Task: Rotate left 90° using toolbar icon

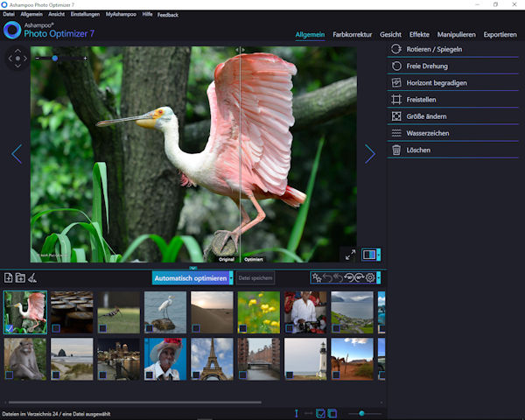Action: click(349, 277)
